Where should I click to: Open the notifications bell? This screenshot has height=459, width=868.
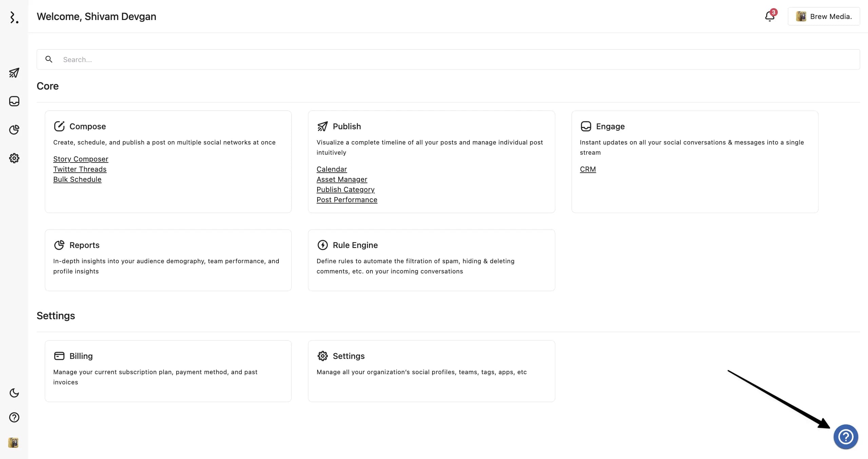(x=770, y=16)
